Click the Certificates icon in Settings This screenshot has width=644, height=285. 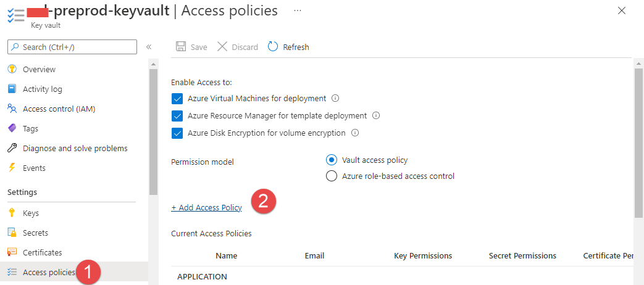point(12,252)
